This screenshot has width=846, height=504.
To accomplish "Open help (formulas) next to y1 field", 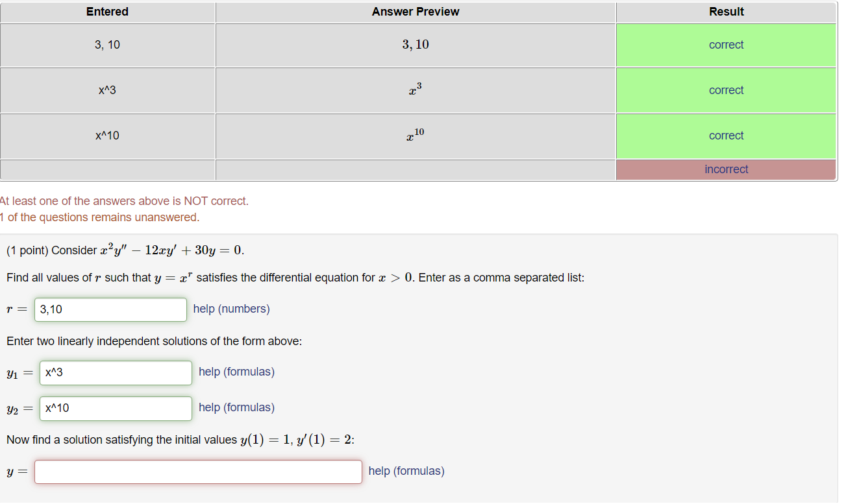I will (x=236, y=371).
